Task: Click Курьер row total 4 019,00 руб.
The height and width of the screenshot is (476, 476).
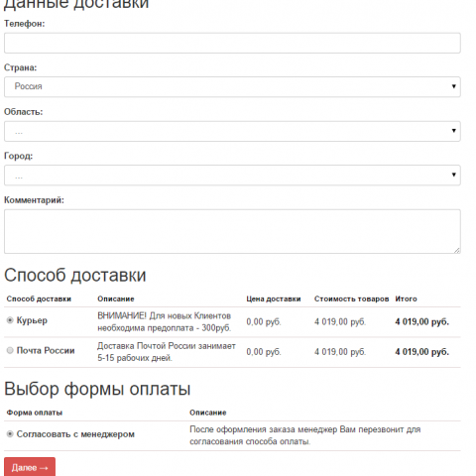Action: pos(422,321)
